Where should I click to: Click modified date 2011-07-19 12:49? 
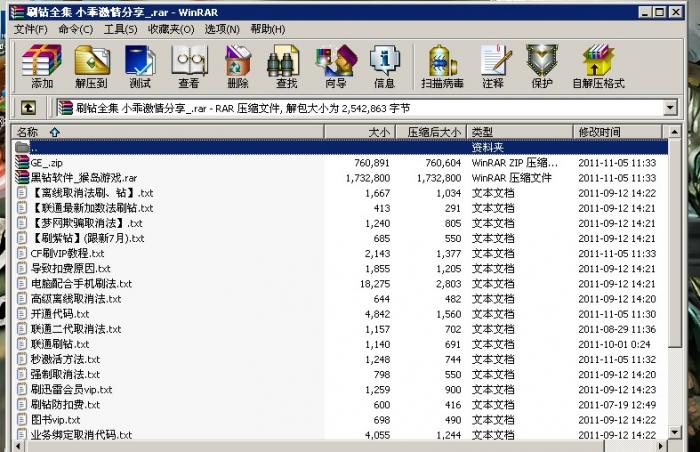[617, 405]
